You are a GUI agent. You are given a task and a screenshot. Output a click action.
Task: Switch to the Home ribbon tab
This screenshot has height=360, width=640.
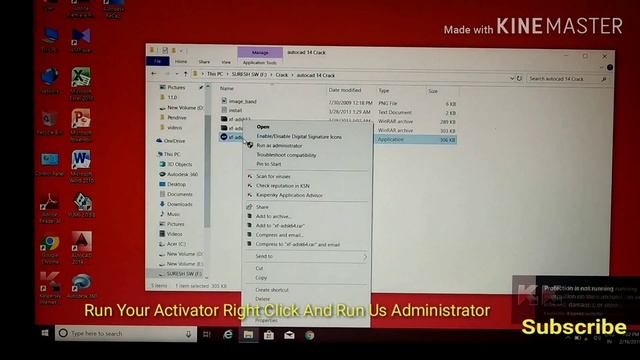pos(181,62)
